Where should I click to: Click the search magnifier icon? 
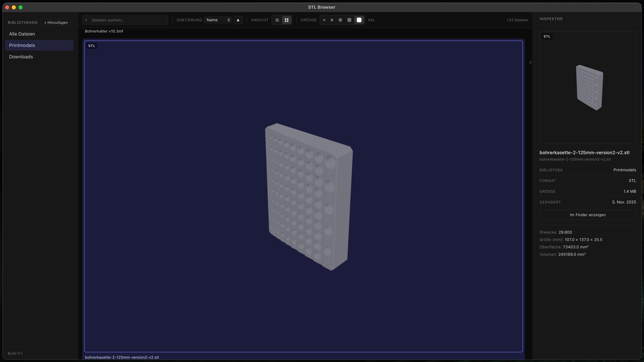pyautogui.click(x=86, y=20)
